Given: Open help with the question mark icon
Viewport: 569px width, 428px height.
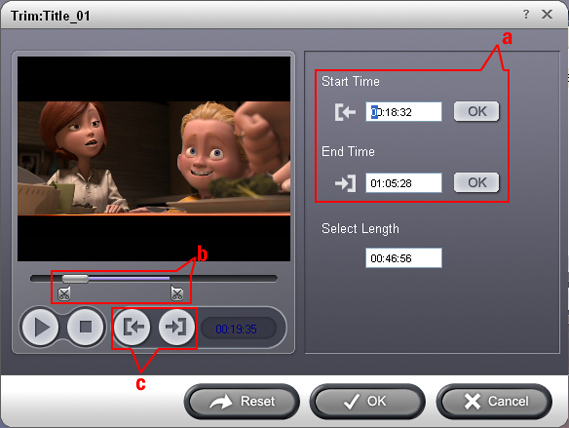Looking at the screenshot, I should (x=526, y=15).
